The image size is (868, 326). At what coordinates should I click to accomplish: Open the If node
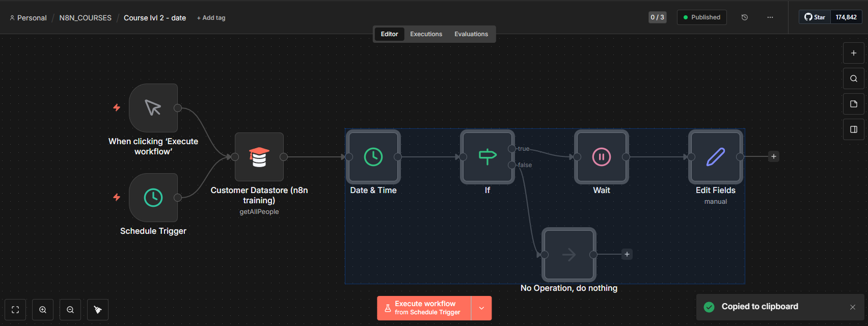coord(487,157)
